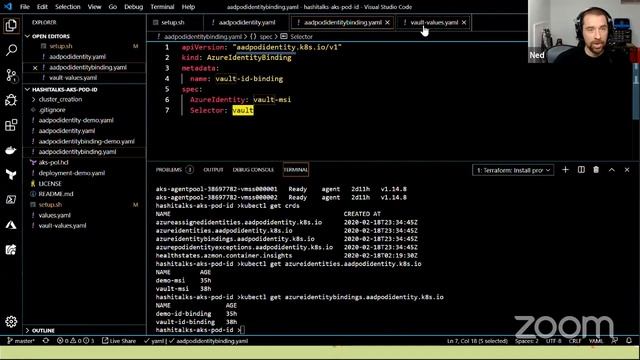The image size is (640, 360).
Task: Change Spaces: 2 indentation setting
Action: [x=527, y=341]
